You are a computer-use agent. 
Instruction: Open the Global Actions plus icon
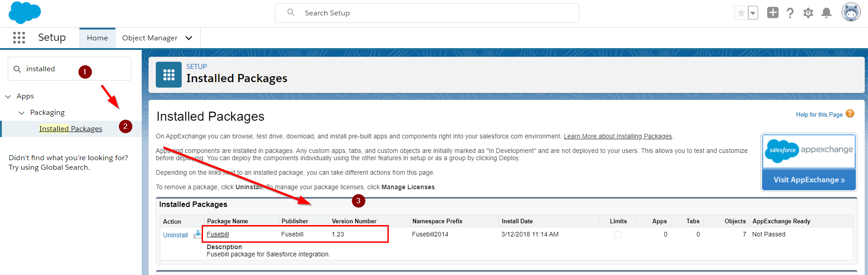pyautogui.click(x=773, y=13)
